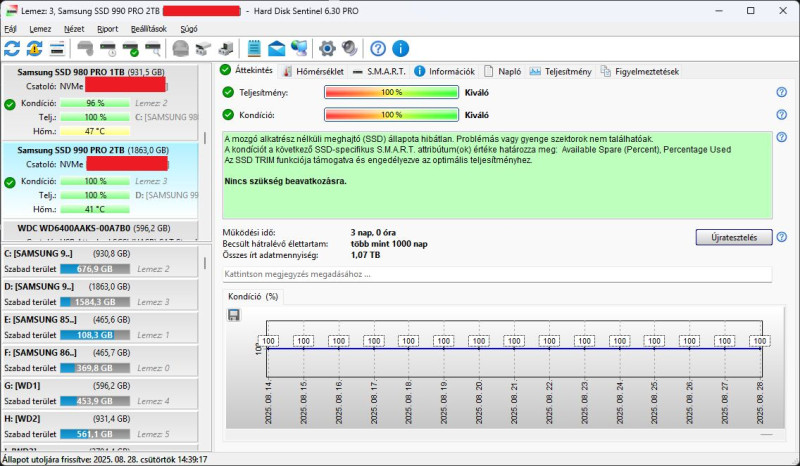Click the Hard Disk Sentinel title bar icon
Image resolution: width=800 pixels, height=466 pixels.
tap(10, 10)
